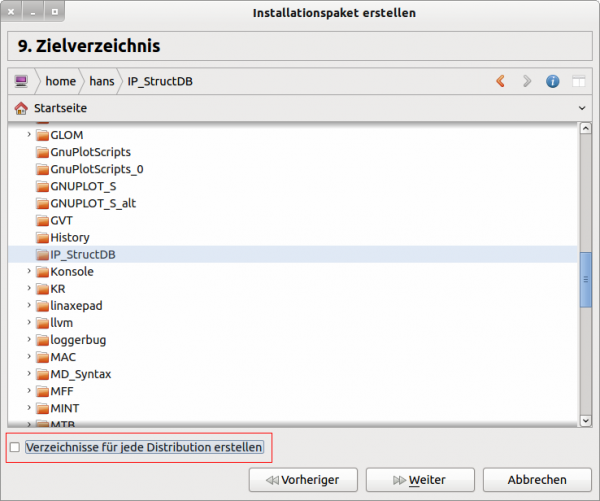Enable 'Verzeichnisse für jede Distribution erstellen' checkbox
The width and height of the screenshot is (600, 501).
(x=14, y=448)
